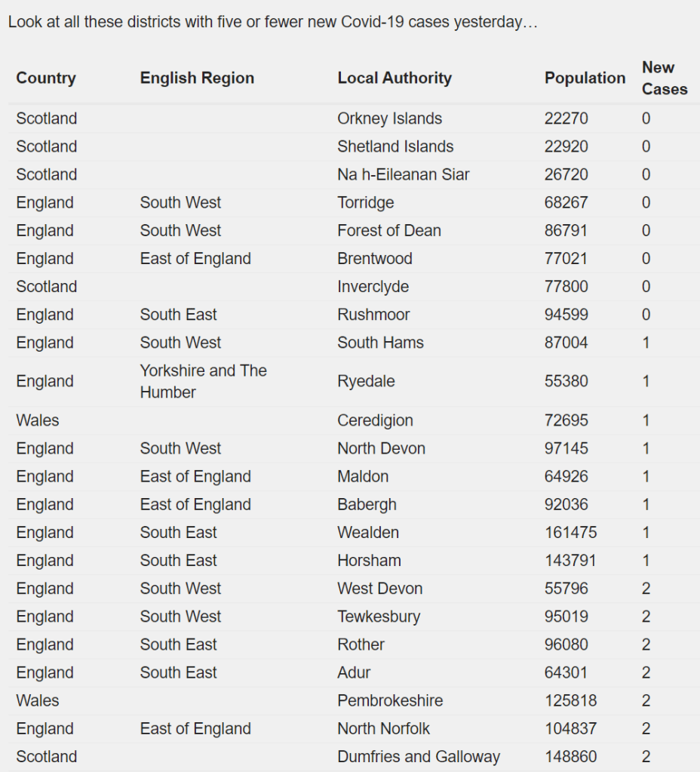This screenshot has width=700, height=772.
Task: Click the New Cases column header
Action: tap(664, 78)
